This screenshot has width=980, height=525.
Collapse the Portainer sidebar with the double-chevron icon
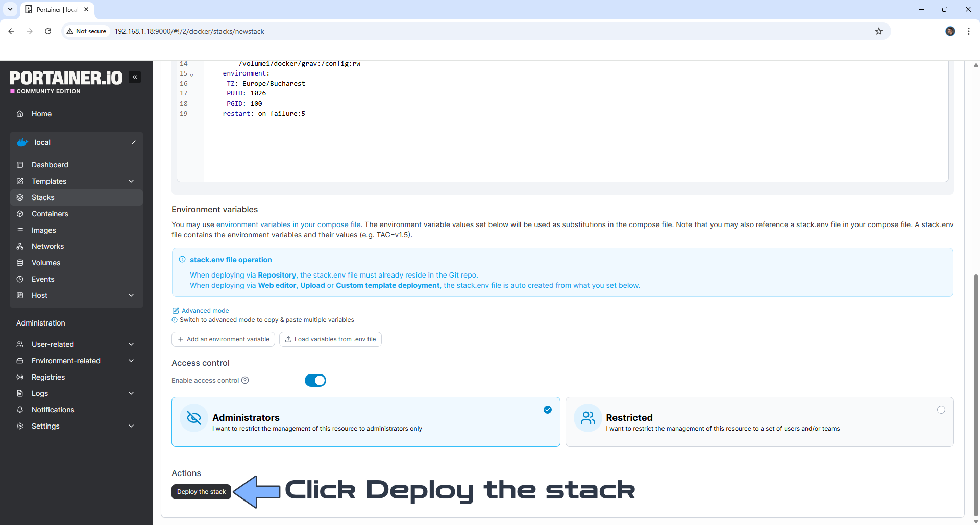pyautogui.click(x=135, y=77)
